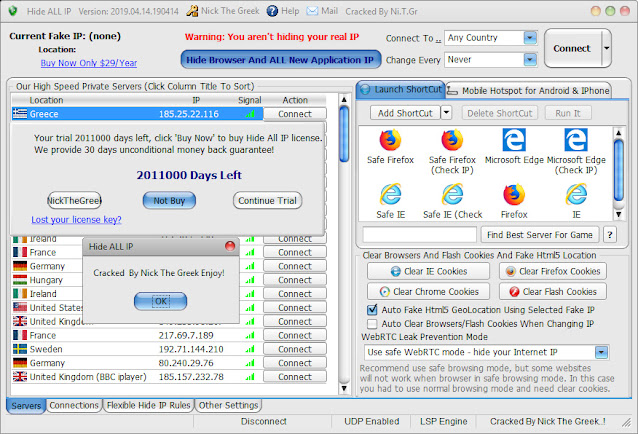Switch to the Servers tab
Image resolution: width=638 pixels, height=434 pixels.
(x=26, y=406)
